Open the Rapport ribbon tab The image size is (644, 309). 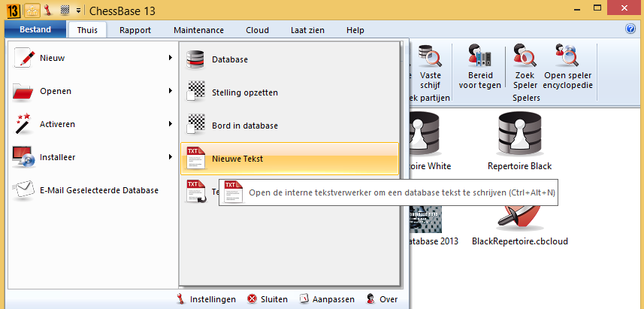tap(135, 30)
